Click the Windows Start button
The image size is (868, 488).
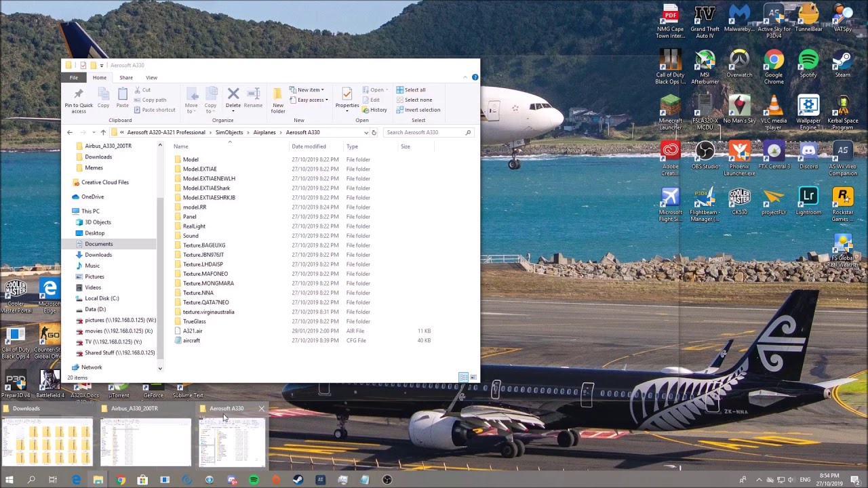[9, 480]
